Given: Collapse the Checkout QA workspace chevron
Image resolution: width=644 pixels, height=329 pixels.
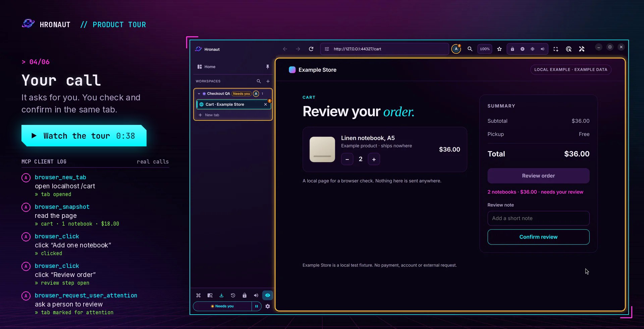Looking at the screenshot, I should (x=199, y=94).
